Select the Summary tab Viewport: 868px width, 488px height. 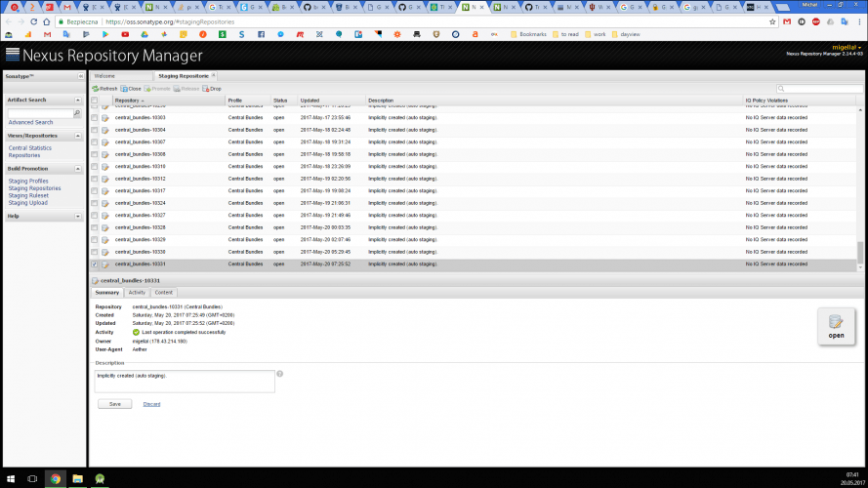tap(106, 293)
